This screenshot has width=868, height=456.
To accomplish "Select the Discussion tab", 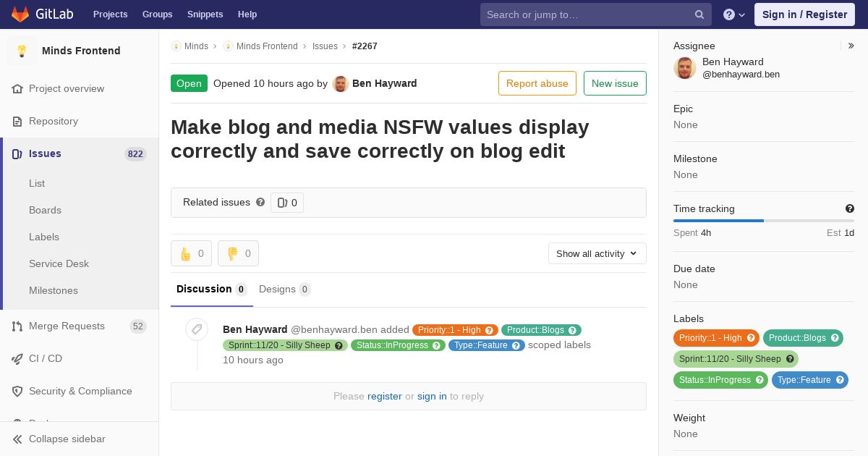I will click(212, 289).
